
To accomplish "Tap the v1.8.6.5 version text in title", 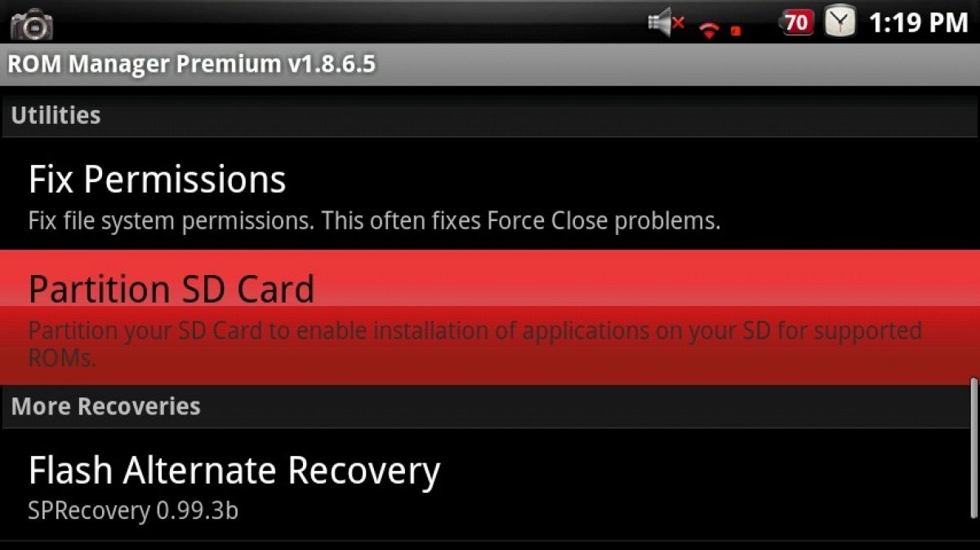I will pos(331,64).
